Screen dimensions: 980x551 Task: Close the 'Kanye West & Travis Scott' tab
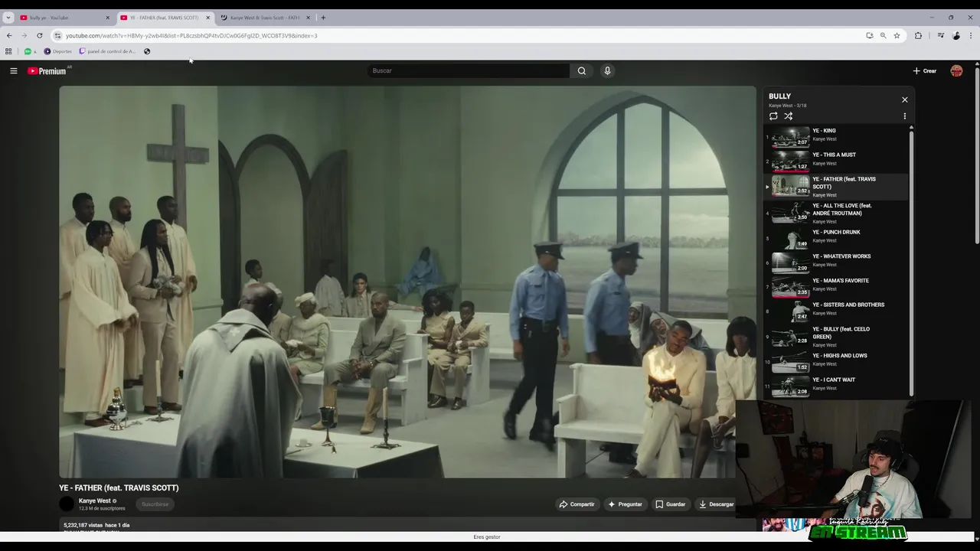coord(308,18)
